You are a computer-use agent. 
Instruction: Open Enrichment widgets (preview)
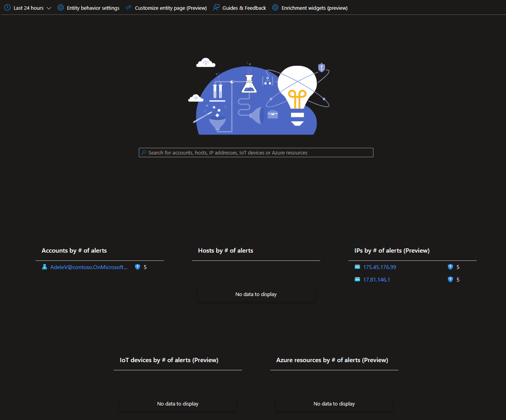coord(314,7)
